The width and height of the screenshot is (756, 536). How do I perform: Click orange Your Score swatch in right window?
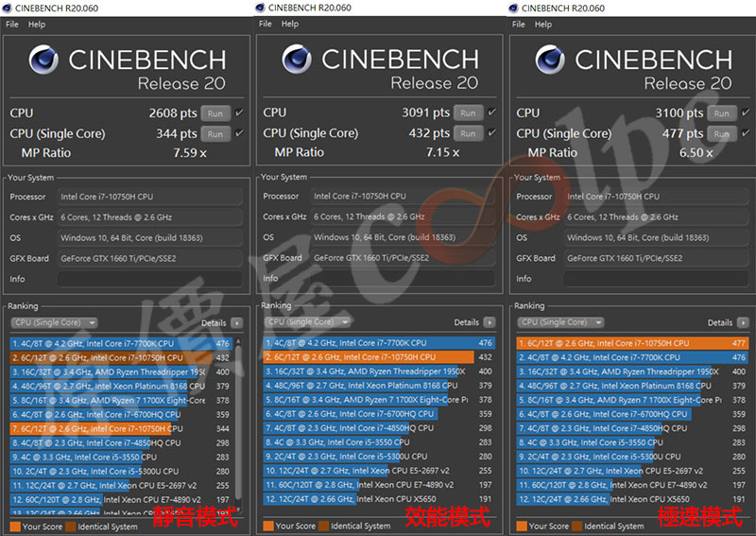pos(522,527)
